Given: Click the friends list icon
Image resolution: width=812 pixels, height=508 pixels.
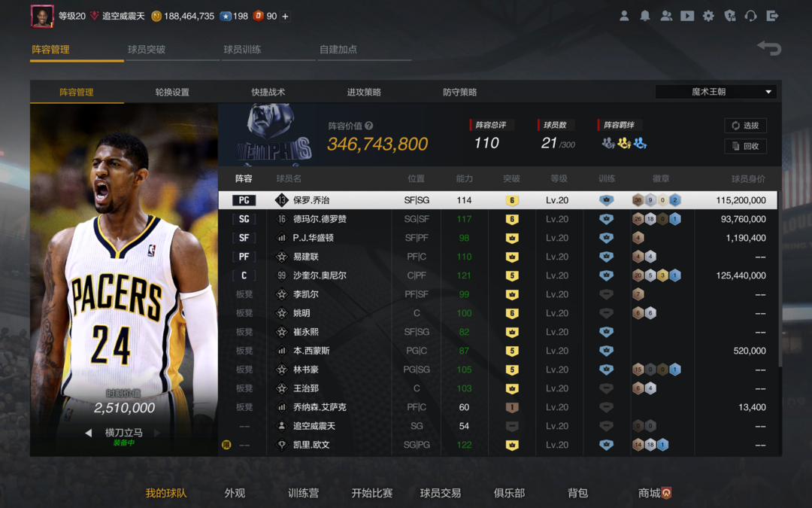Looking at the screenshot, I should coord(666,16).
